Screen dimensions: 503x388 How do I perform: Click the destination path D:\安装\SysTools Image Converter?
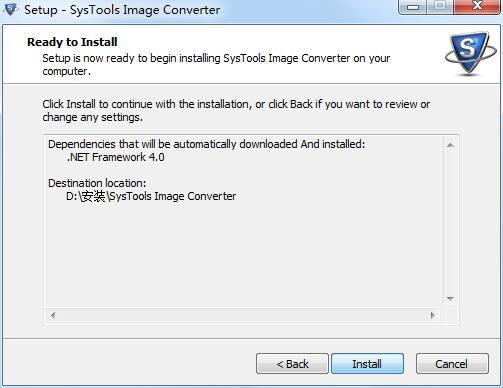click(x=151, y=196)
